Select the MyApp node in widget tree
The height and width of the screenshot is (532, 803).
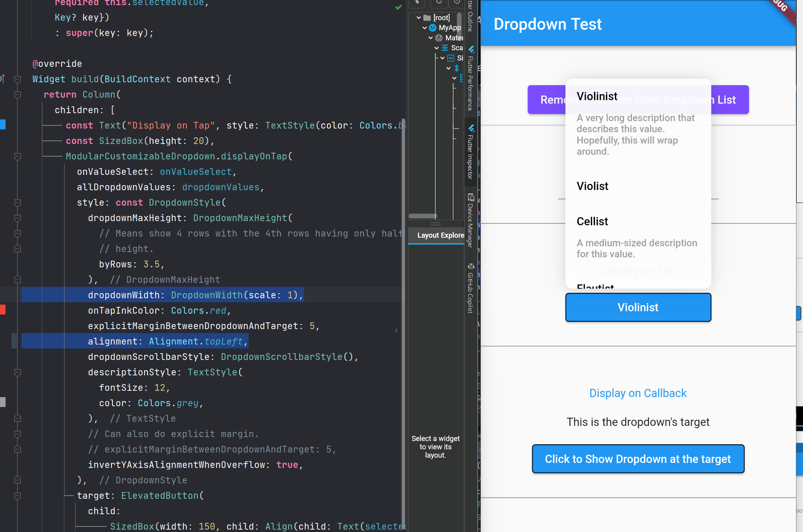click(x=449, y=28)
